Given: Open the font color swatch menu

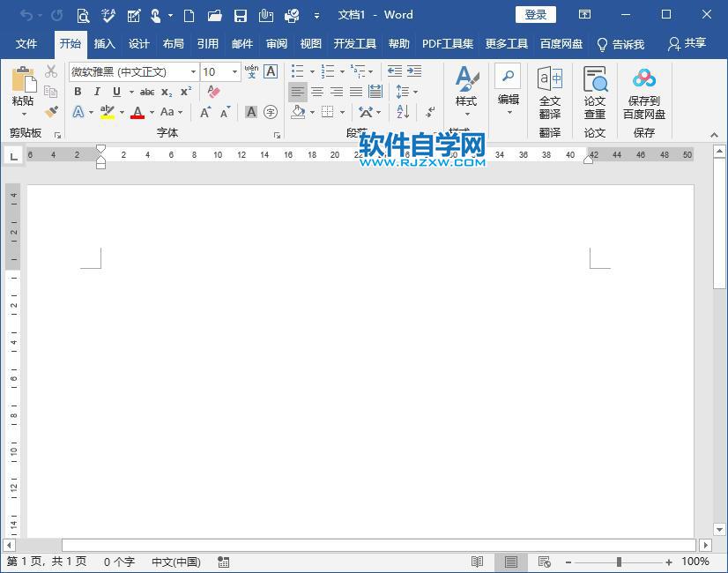Looking at the screenshot, I should (x=151, y=112).
